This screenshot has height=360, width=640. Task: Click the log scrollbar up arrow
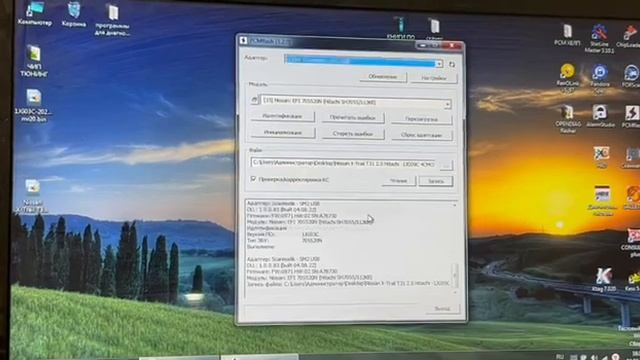(455, 205)
